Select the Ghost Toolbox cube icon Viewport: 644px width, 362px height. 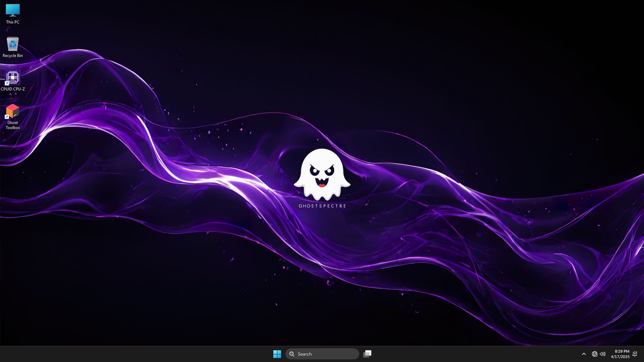pos(13,111)
